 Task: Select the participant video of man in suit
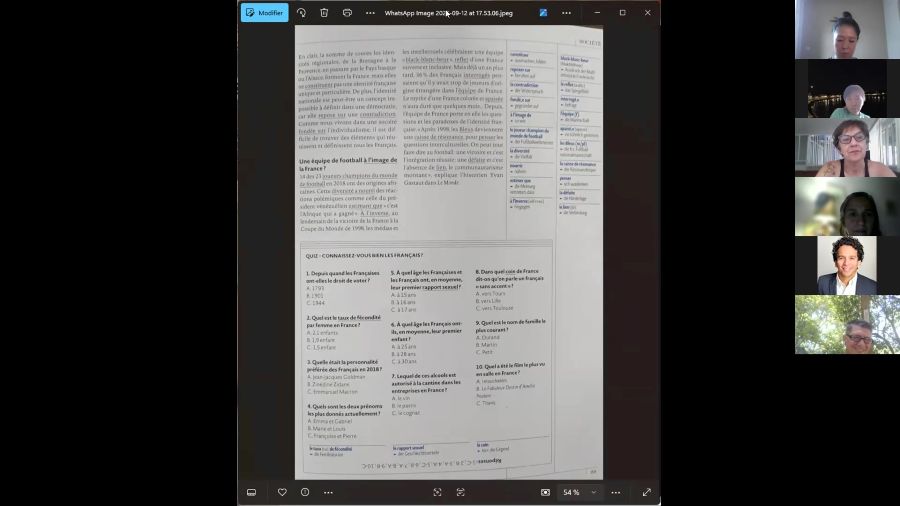(847, 265)
